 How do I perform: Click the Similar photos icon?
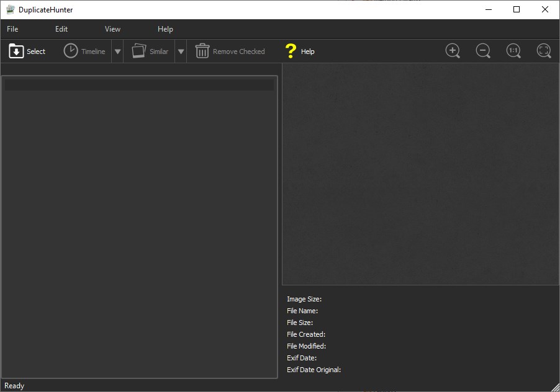point(139,51)
